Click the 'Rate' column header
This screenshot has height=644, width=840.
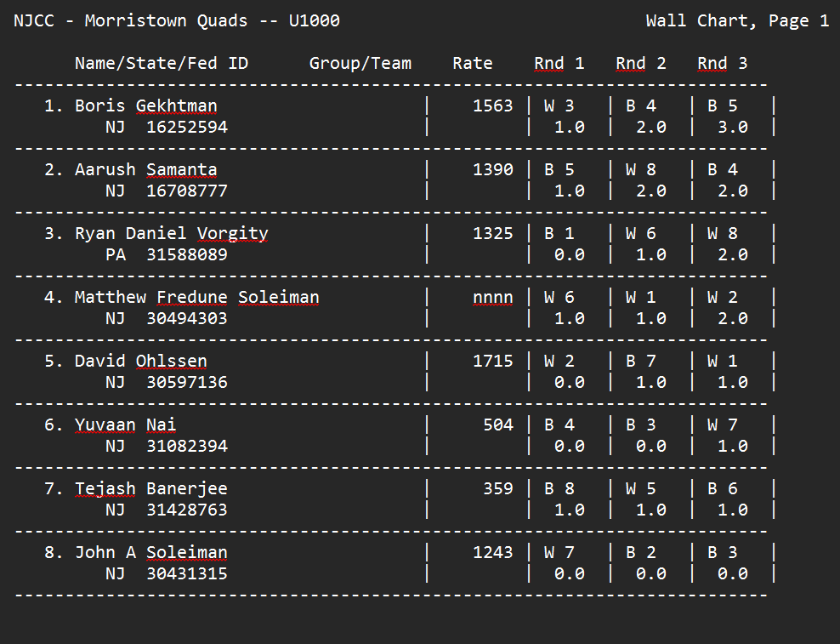click(472, 63)
